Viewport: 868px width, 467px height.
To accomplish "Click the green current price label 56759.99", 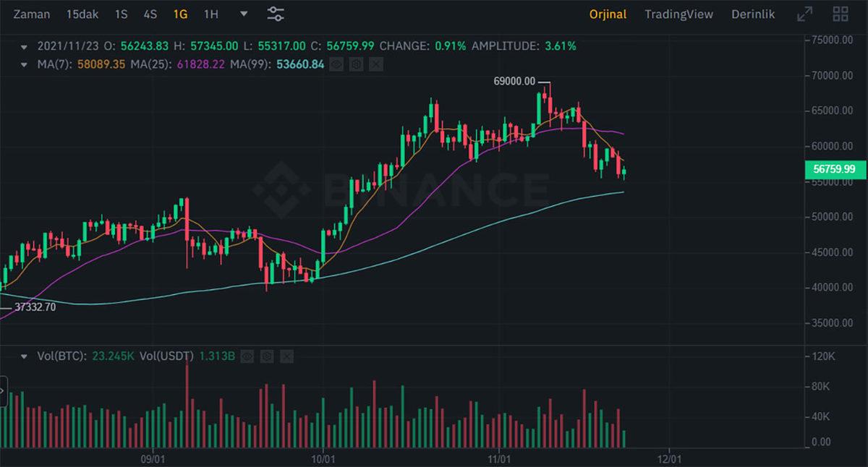I will coord(835,169).
